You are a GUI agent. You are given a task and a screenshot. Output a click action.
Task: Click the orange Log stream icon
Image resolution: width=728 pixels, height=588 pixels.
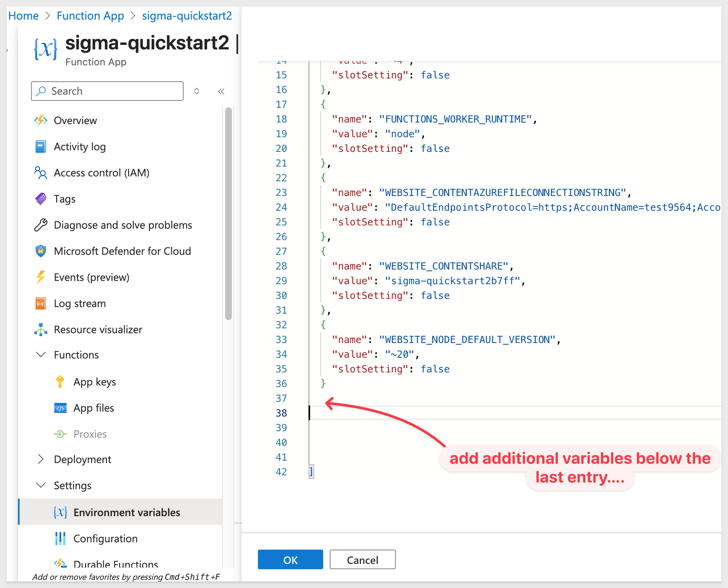[41, 303]
